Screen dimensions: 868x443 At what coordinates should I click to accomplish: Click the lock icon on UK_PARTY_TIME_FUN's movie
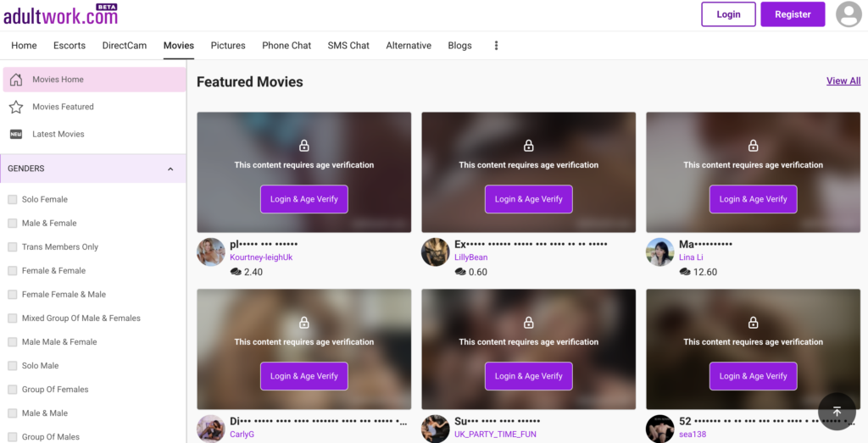click(x=529, y=323)
